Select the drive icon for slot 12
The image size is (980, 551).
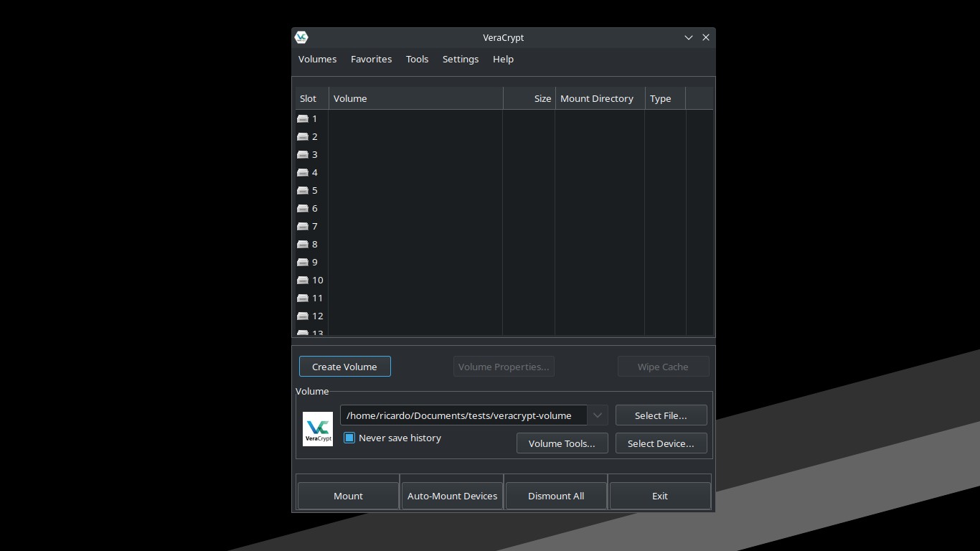coord(303,316)
